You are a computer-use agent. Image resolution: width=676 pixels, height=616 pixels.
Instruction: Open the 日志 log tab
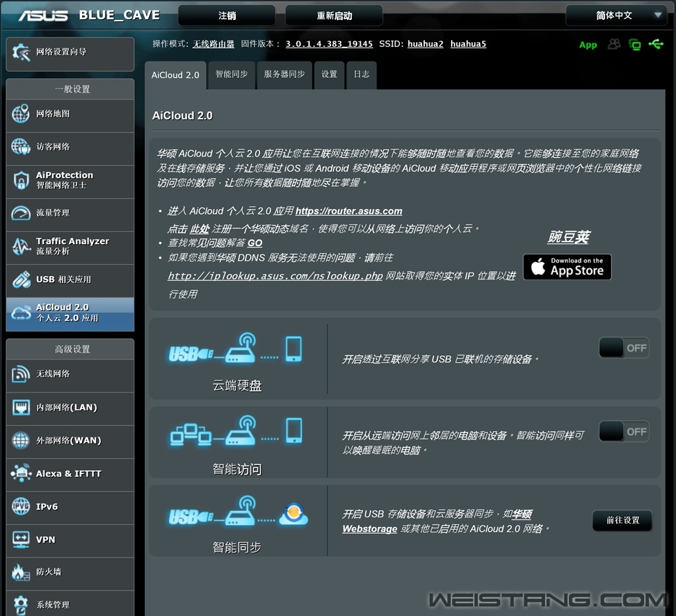[x=361, y=74]
